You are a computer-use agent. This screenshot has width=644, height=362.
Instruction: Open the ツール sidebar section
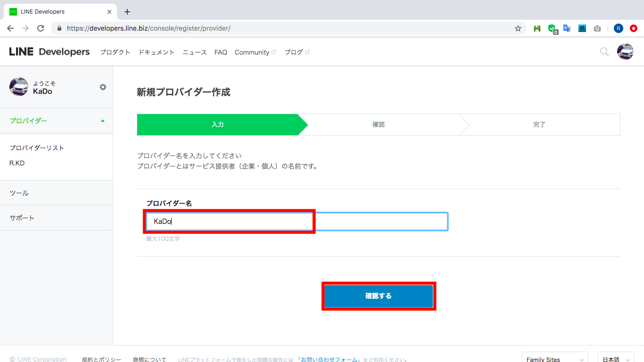[57, 193]
